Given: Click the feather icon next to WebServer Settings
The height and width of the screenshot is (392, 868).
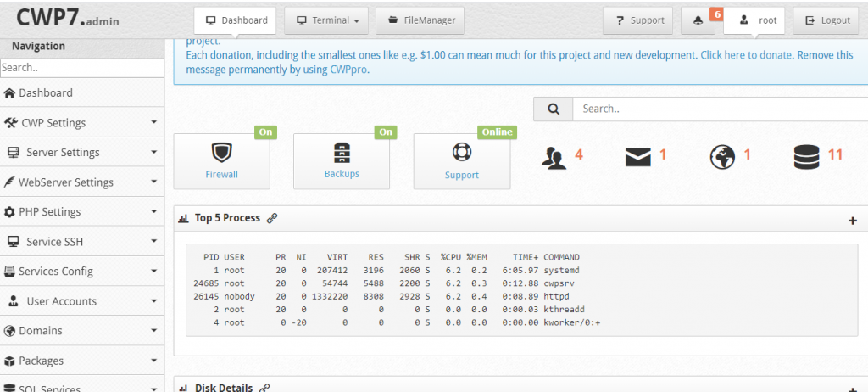Looking at the screenshot, I should click(8, 182).
